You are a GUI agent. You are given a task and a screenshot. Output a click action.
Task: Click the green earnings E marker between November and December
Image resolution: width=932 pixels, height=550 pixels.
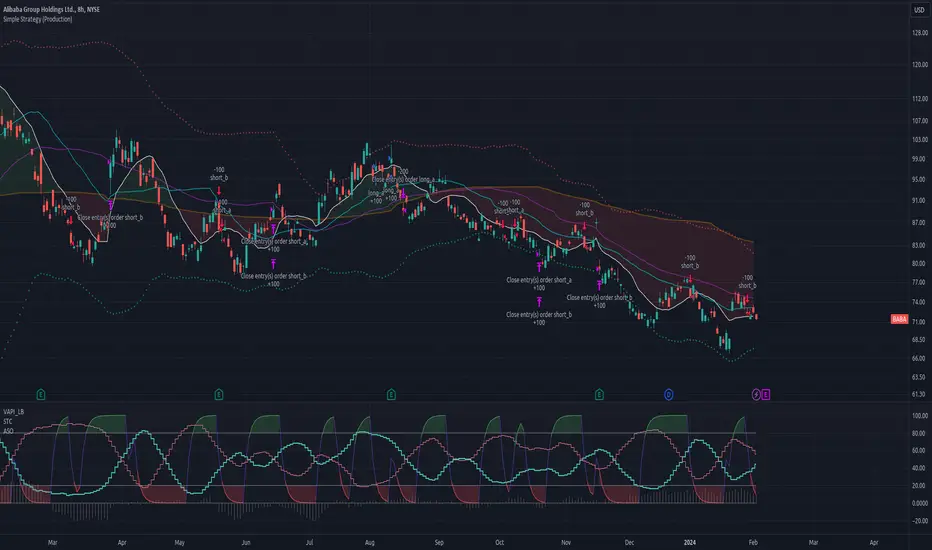click(x=599, y=394)
